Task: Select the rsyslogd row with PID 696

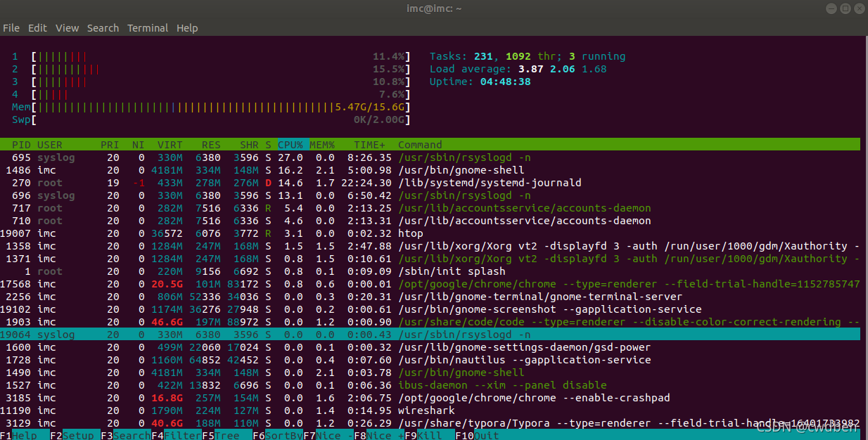Action: 430,195
